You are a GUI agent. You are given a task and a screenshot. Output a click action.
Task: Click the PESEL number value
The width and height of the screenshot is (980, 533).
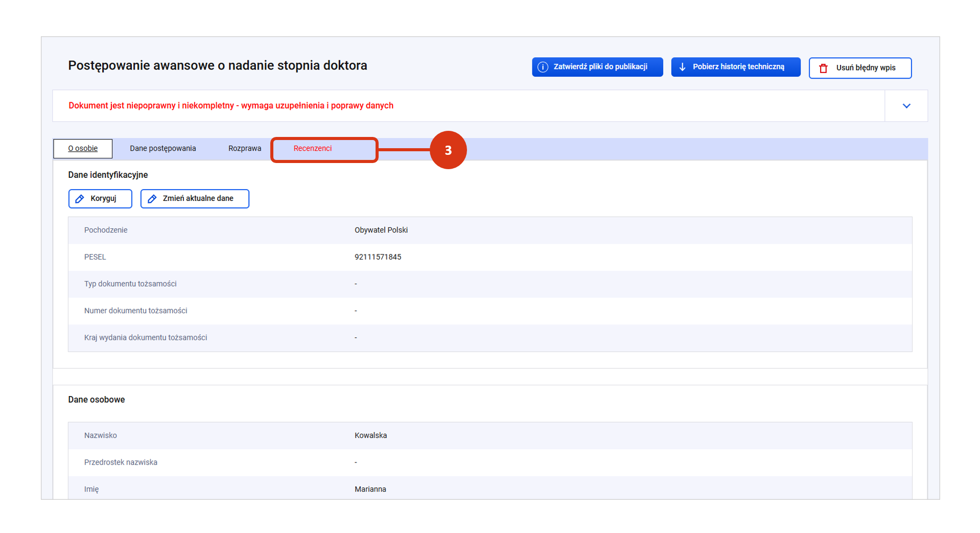(378, 257)
